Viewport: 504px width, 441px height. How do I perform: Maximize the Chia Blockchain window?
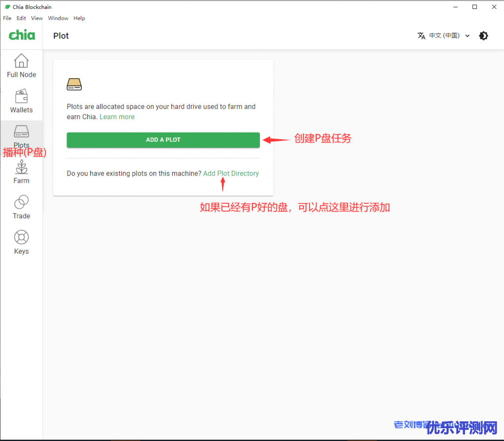click(x=474, y=7)
